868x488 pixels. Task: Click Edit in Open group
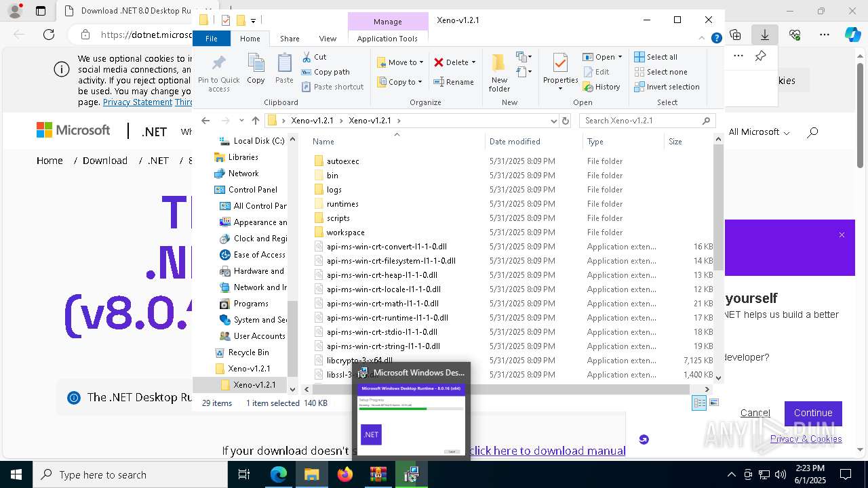(595, 72)
